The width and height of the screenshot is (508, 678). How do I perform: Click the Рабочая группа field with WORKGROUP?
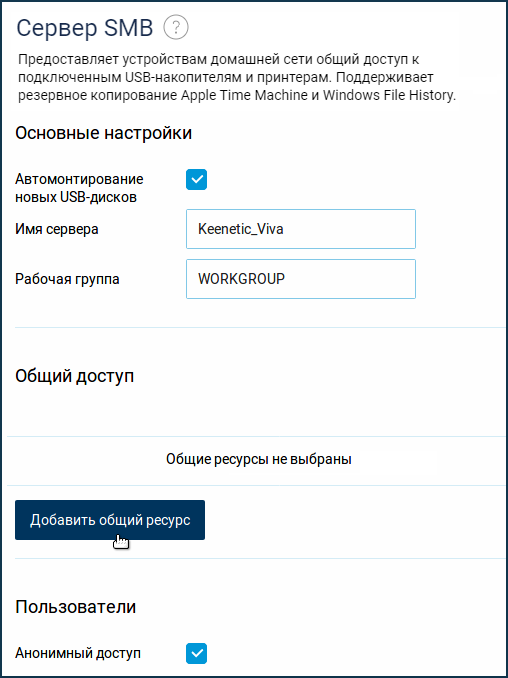301,279
